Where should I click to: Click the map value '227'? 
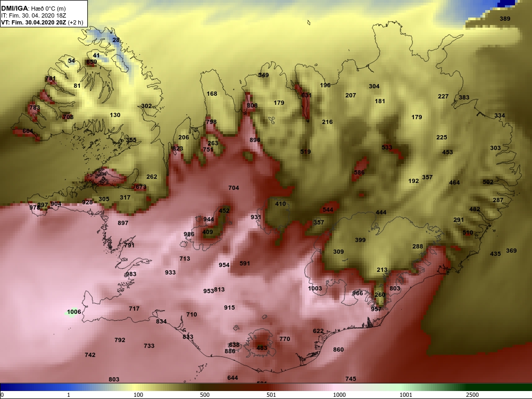443,96
